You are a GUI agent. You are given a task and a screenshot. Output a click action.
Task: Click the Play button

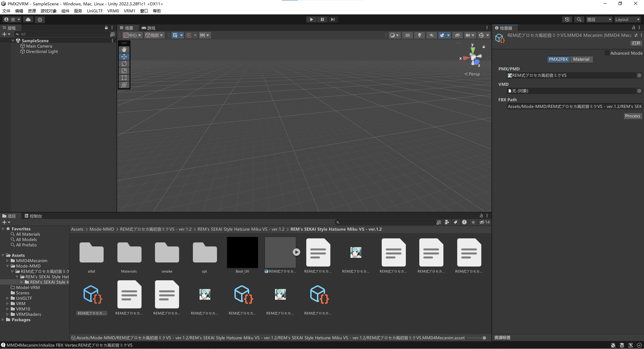click(x=311, y=19)
